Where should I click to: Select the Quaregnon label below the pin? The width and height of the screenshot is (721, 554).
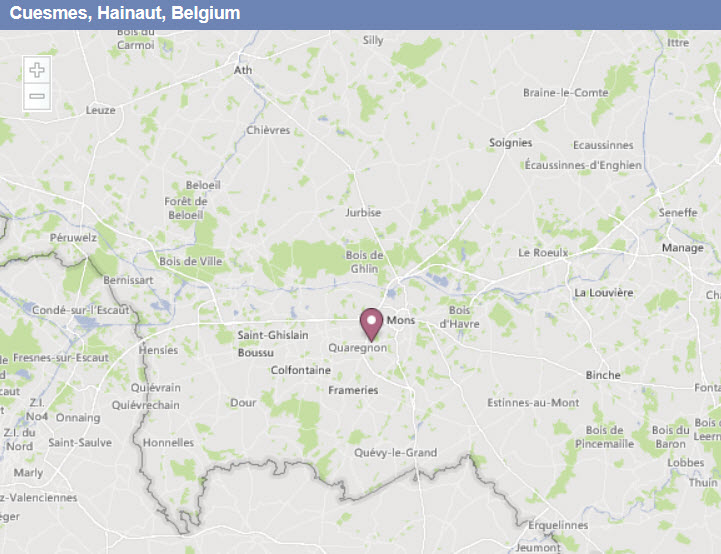(x=357, y=348)
